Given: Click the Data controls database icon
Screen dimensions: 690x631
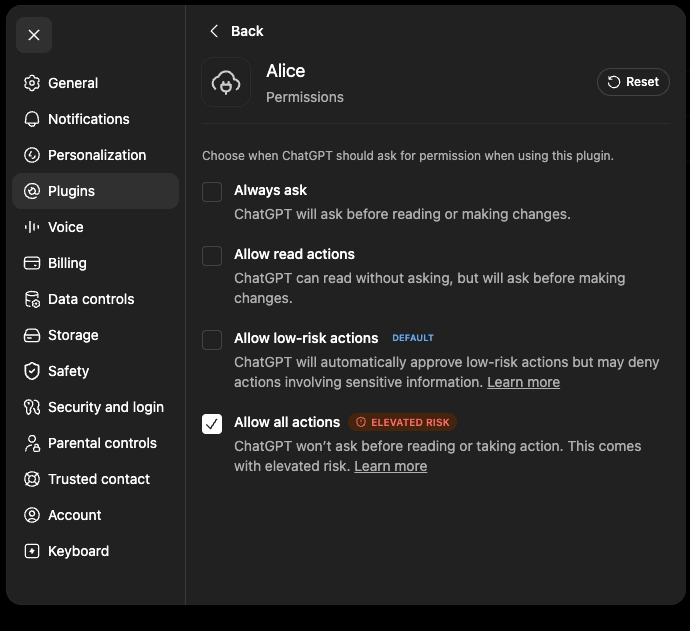Looking at the screenshot, I should coord(32,299).
